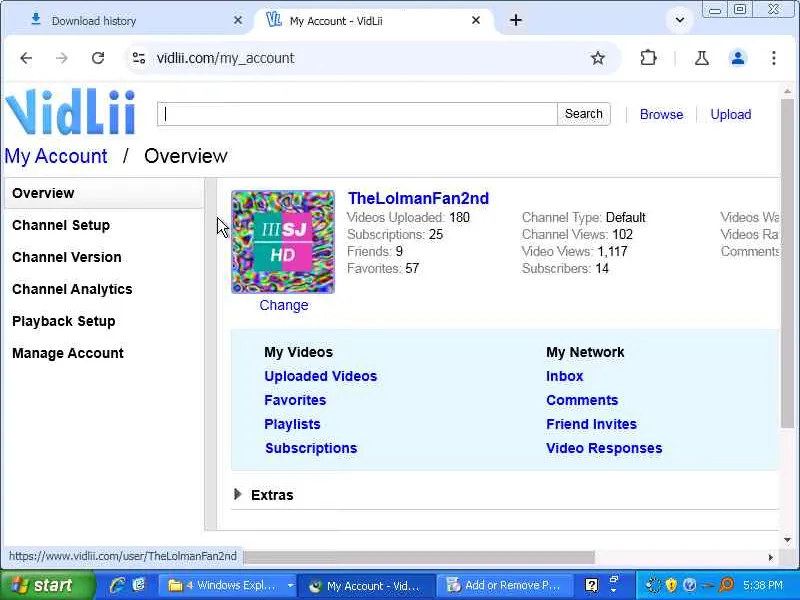Close the My Account - VidLii tab
Screen dimensions: 800x600
coord(476,20)
